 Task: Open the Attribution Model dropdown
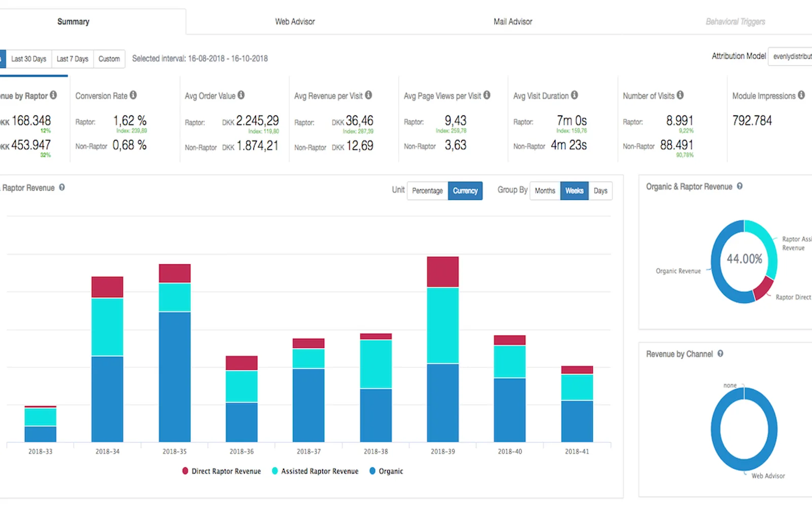pos(790,56)
